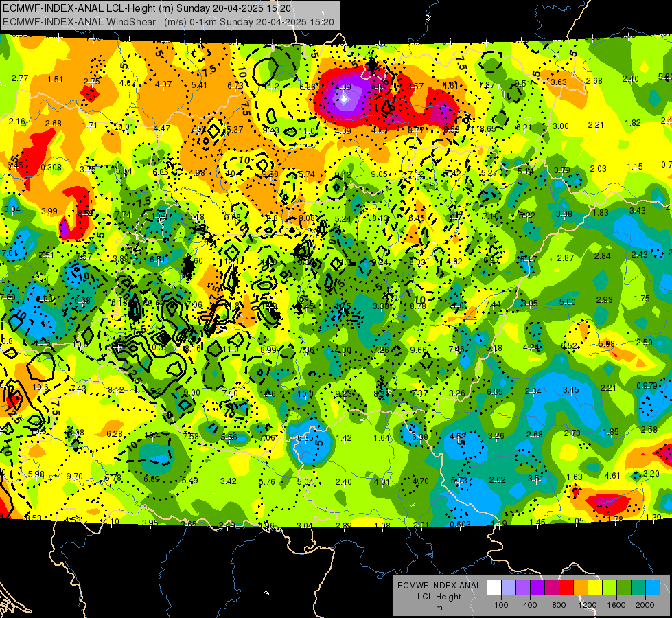Click the legend tick label 1600
The height and width of the screenshot is (618, 672).
click(x=616, y=605)
